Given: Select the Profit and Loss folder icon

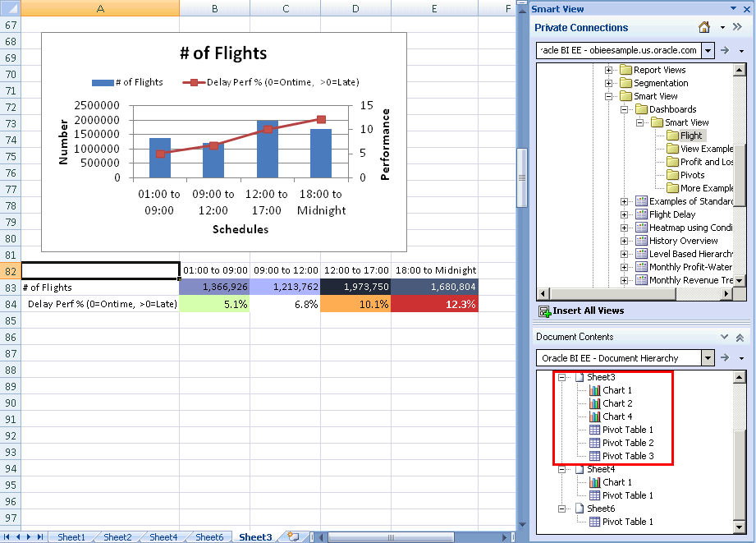Looking at the screenshot, I should (672, 162).
